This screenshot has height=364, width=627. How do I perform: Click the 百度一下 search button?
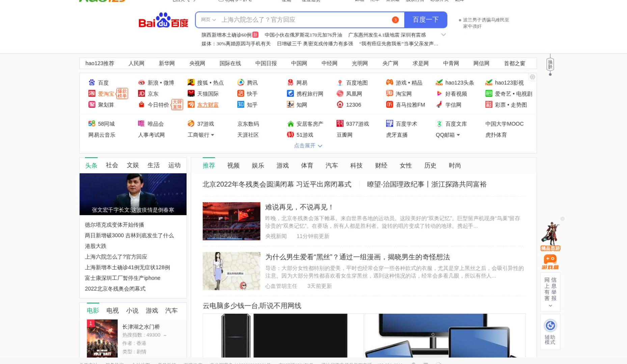coord(426,20)
